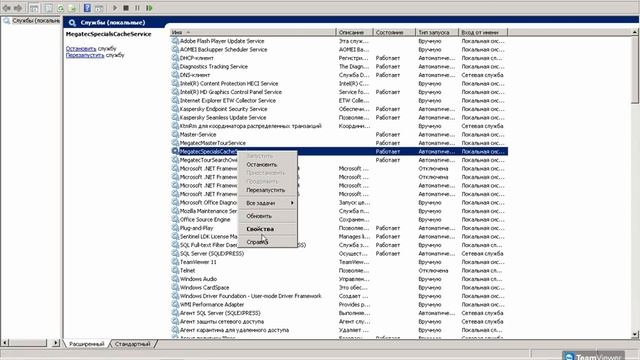Choose Обновить in the context menu
The width and height of the screenshot is (640, 360).
click(x=267, y=216)
